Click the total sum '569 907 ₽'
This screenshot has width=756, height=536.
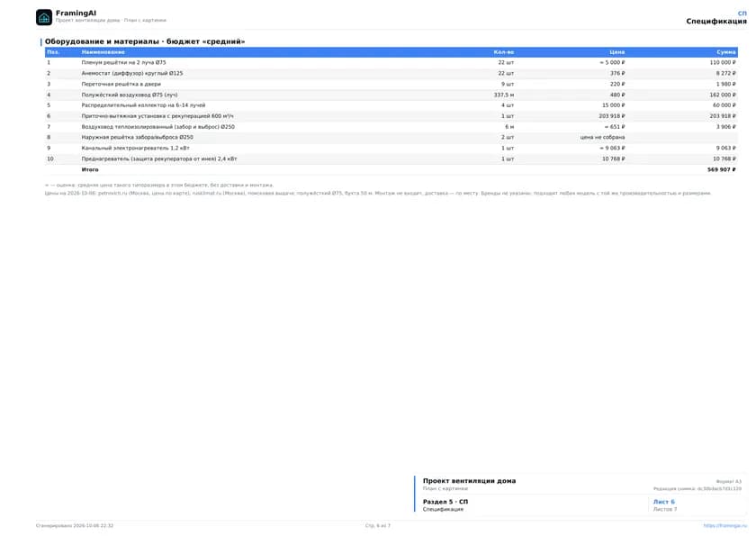pos(721,170)
